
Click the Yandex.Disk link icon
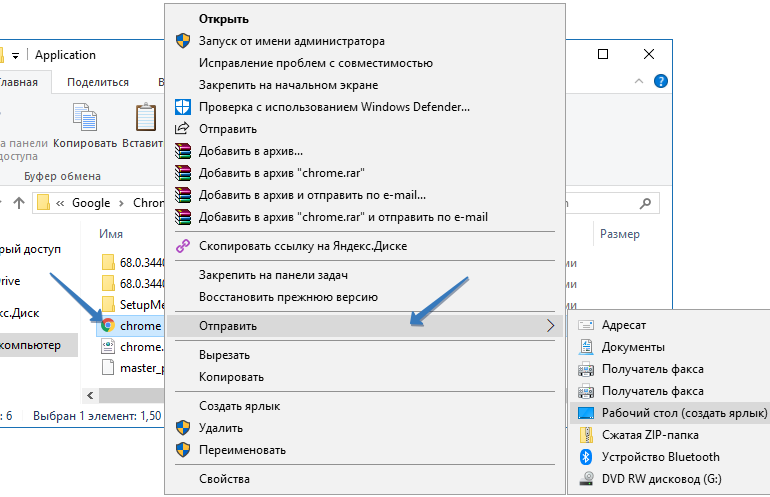click(x=182, y=246)
